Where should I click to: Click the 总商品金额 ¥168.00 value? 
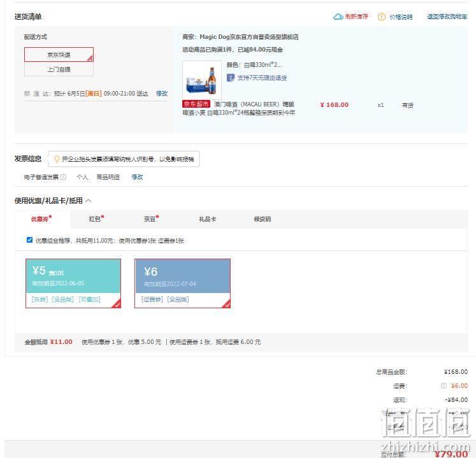coord(456,372)
